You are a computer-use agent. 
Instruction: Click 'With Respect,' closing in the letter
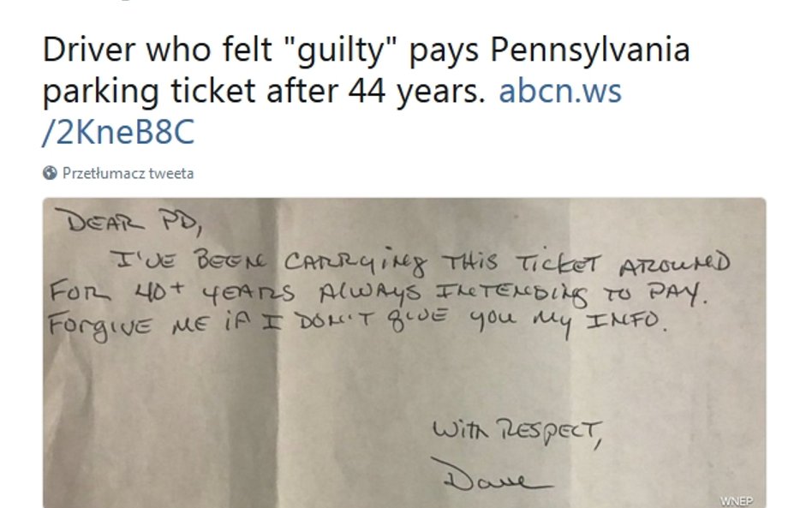tap(516, 433)
